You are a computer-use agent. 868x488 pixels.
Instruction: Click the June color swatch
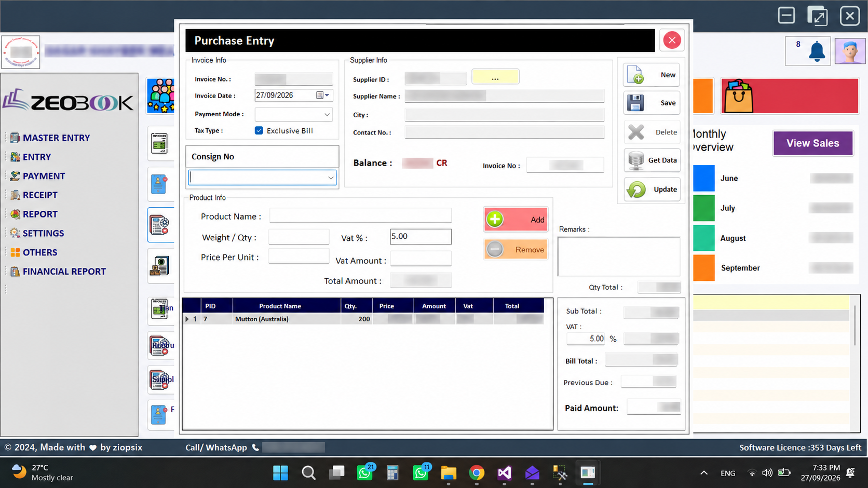click(704, 178)
